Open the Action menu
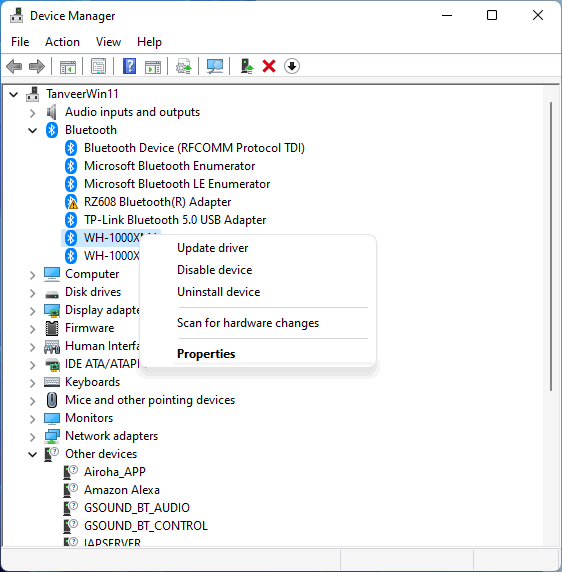562x572 pixels. coord(62,42)
